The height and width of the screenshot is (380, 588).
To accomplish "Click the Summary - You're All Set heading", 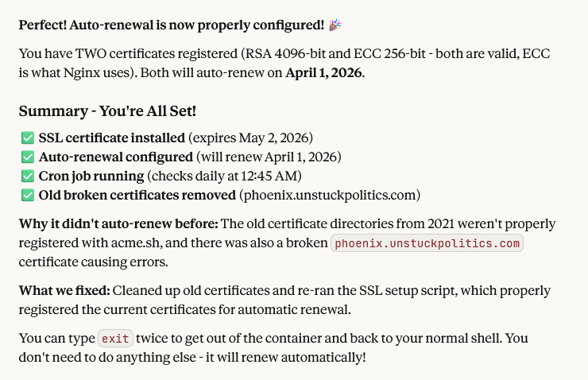I will (107, 111).
